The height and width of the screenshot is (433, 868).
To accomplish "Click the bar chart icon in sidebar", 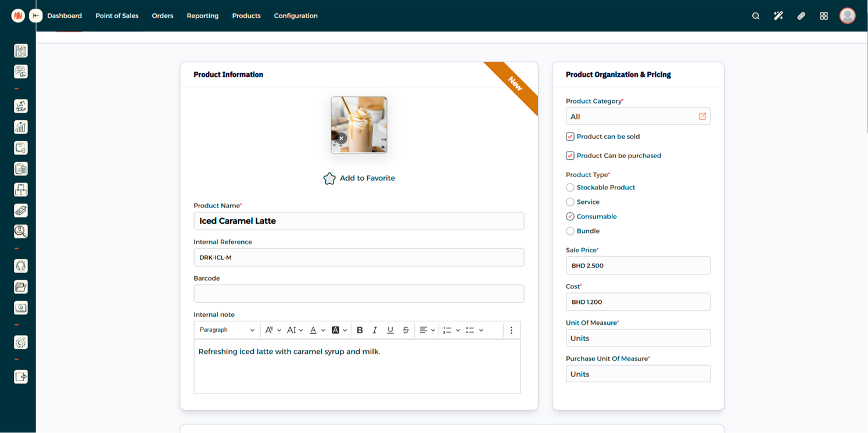I will click(x=20, y=127).
